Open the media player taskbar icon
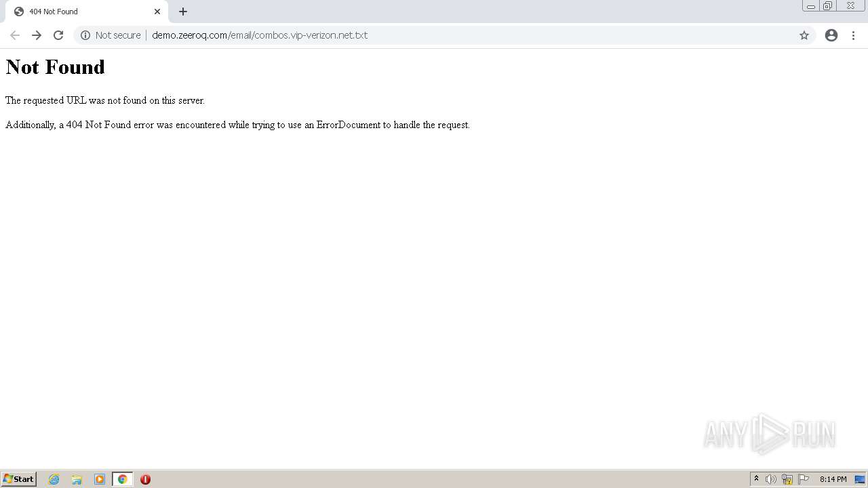The width and height of the screenshot is (868, 488). click(100, 479)
